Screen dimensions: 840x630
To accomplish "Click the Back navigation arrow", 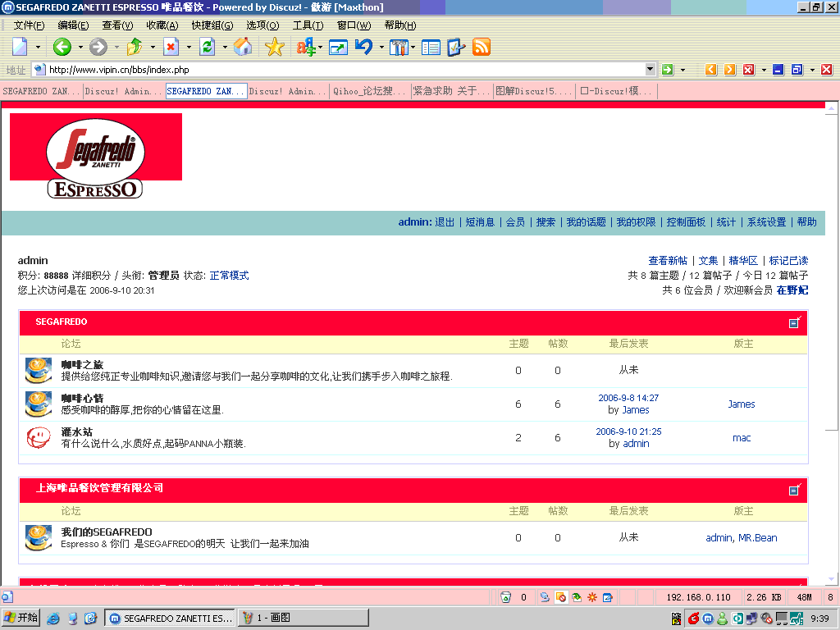I will 62,47.
